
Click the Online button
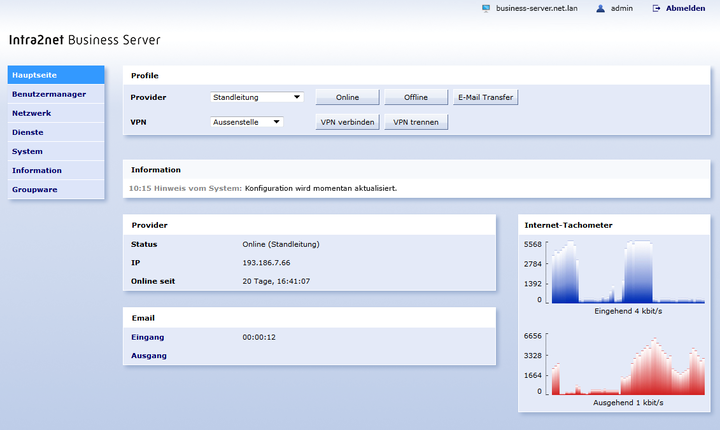coord(347,97)
